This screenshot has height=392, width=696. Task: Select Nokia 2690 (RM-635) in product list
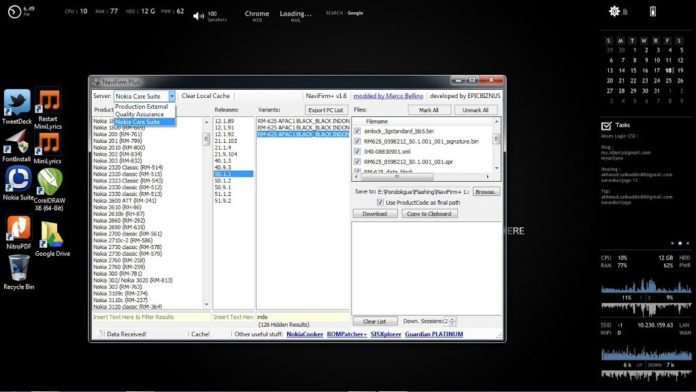pyautogui.click(x=119, y=227)
